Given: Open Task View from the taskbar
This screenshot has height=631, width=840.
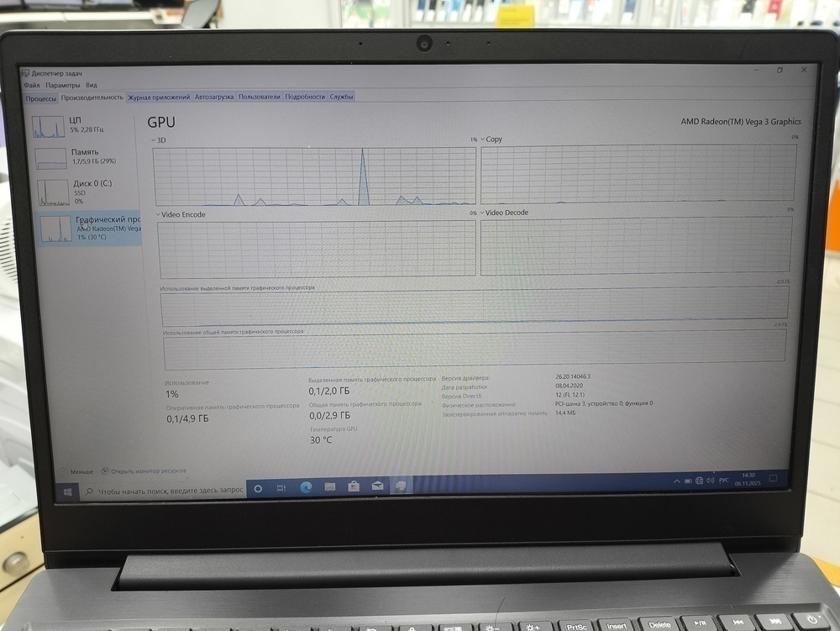Looking at the screenshot, I should click(281, 487).
